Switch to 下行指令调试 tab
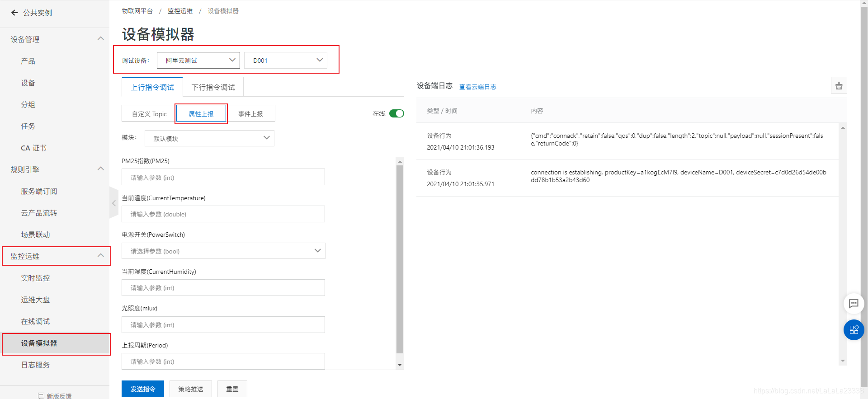This screenshot has width=868, height=399. click(x=213, y=87)
